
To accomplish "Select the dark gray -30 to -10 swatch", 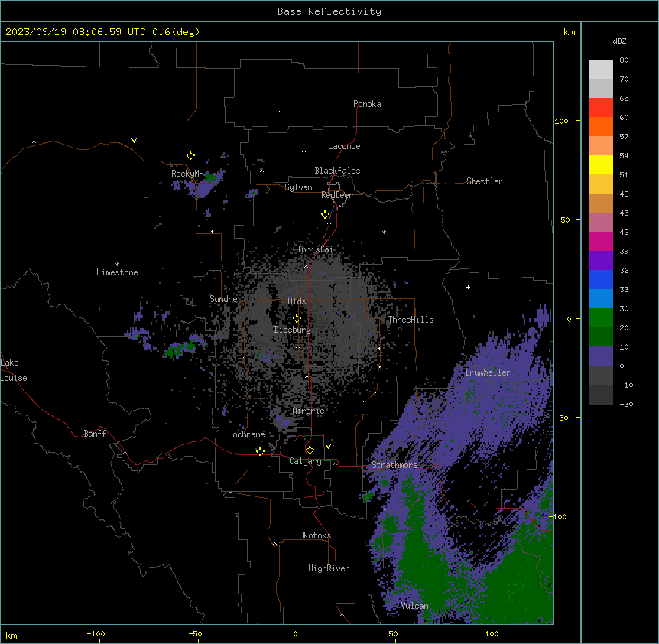I will [601, 395].
